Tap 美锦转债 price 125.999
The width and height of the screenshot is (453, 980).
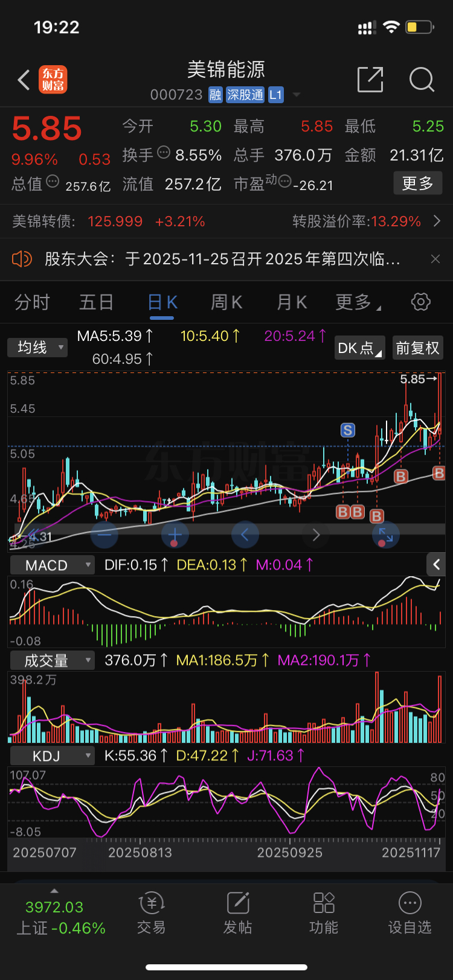[x=115, y=221]
